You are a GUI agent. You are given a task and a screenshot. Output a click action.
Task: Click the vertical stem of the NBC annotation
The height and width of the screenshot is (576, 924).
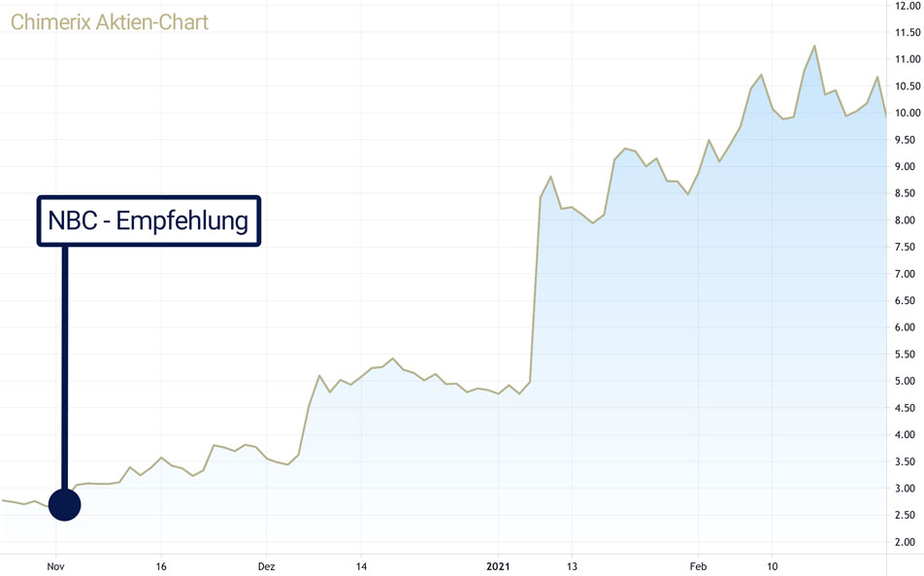[65, 367]
